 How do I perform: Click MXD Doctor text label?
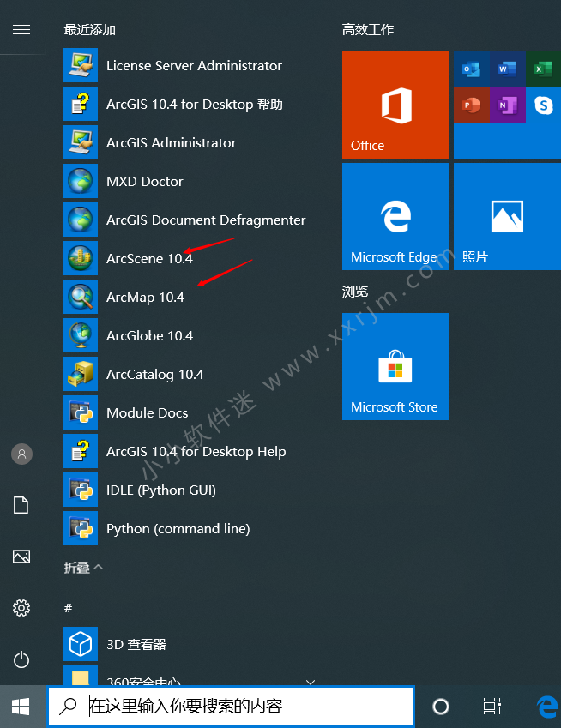pyautogui.click(x=145, y=181)
